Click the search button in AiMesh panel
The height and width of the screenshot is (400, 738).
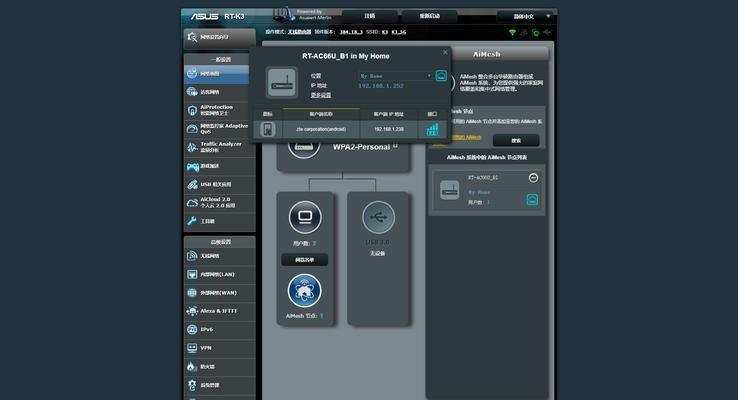(516, 140)
